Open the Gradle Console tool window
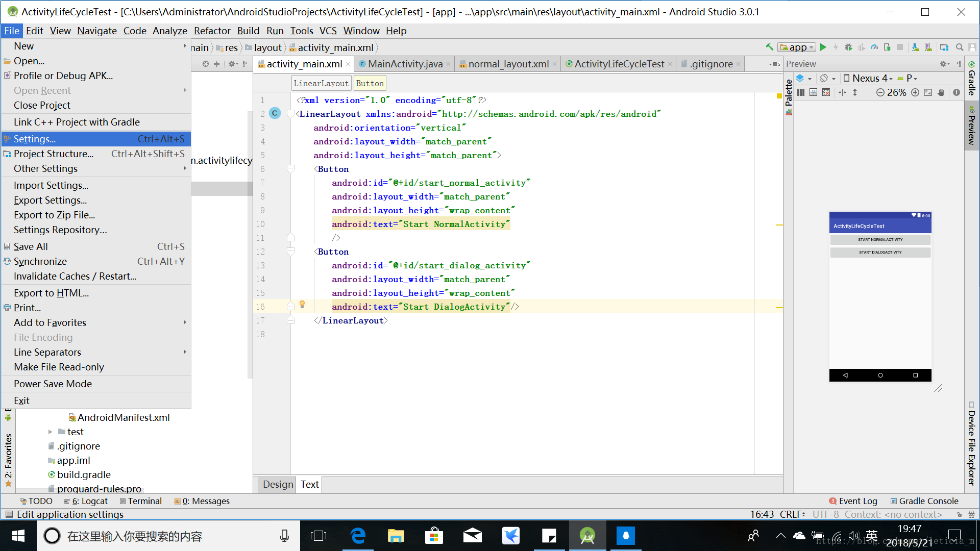 click(x=924, y=501)
